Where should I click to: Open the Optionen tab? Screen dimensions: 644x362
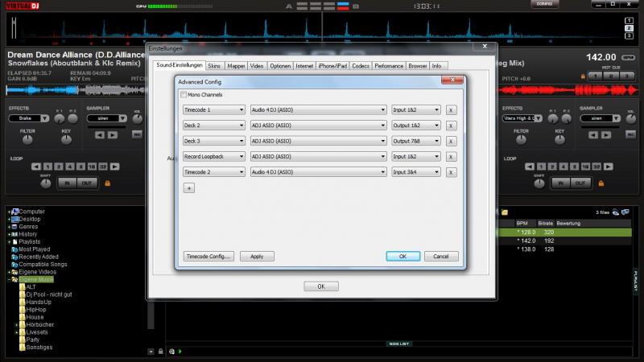[280, 66]
